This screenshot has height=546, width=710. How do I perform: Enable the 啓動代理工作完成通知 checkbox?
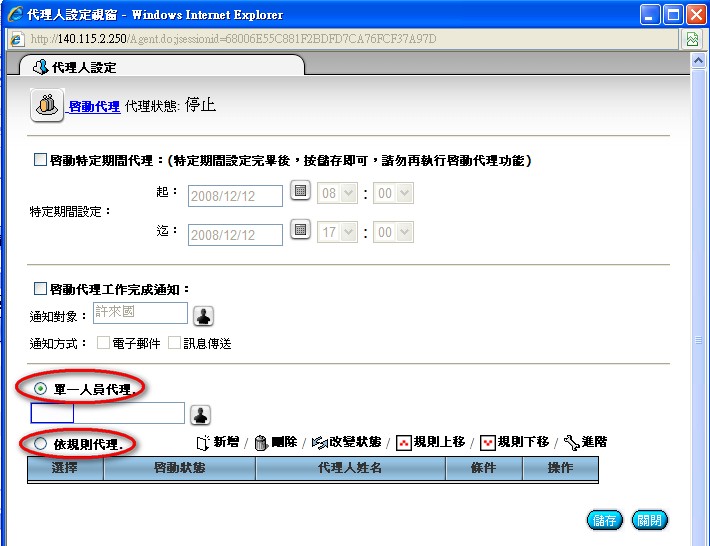pos(40,289)
